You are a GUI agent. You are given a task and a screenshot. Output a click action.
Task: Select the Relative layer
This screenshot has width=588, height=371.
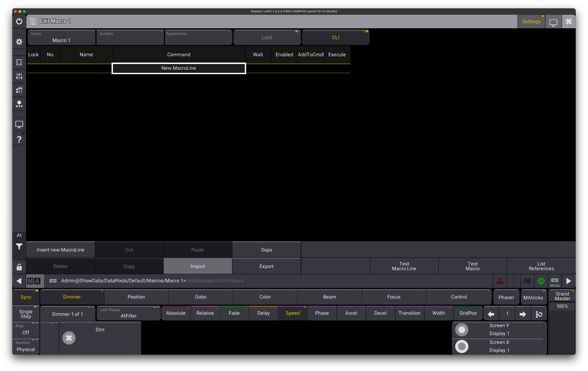click(x=205, y=313)
